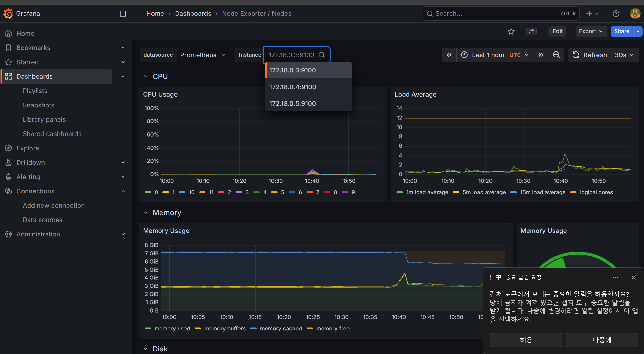The width and height of the screenshot is (644, 354).
Task: Click the Grafana logo icon
Action: click(8, 14)
